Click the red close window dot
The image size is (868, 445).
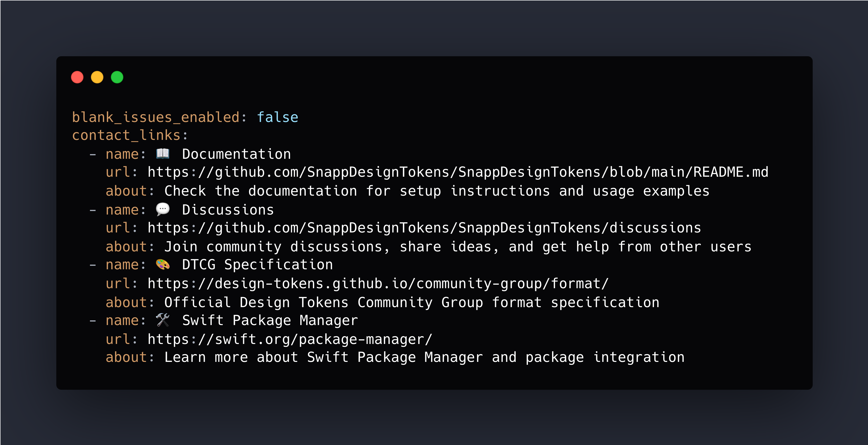pyautogui.click(x=77, y=77)
